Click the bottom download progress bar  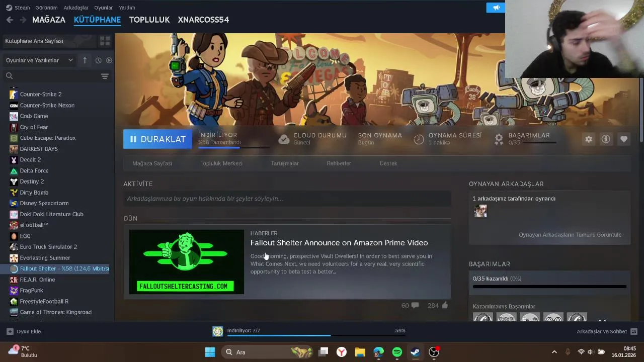click(316, 335)
